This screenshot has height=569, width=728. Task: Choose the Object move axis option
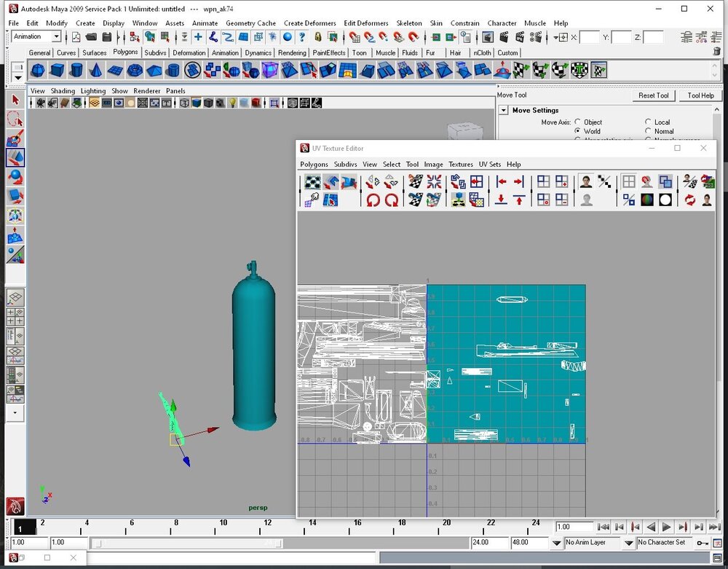[578, 122]
